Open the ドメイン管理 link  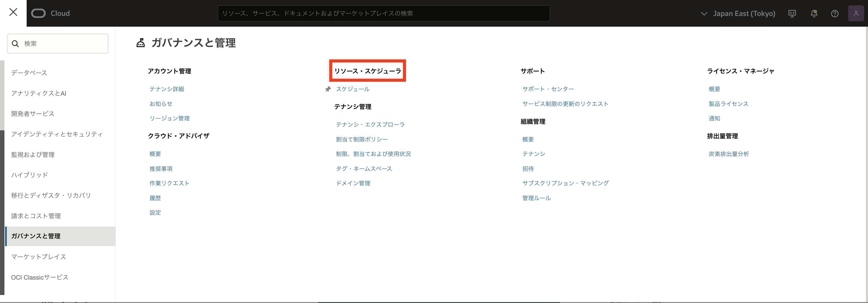pyautogui.click(x=353, y=183)
